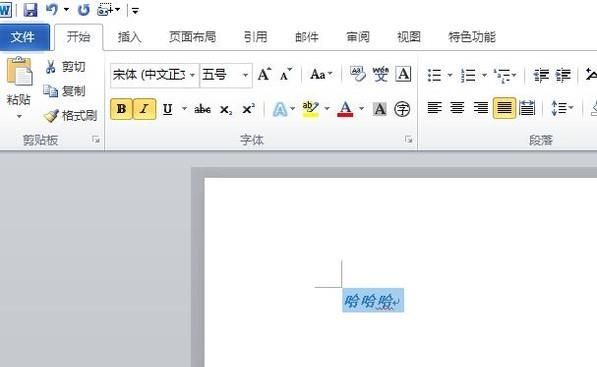597x367 pixels.
Task: Open the 字体 Font dialog launcher
Action: pyautogui.click(x=409, y=140)
